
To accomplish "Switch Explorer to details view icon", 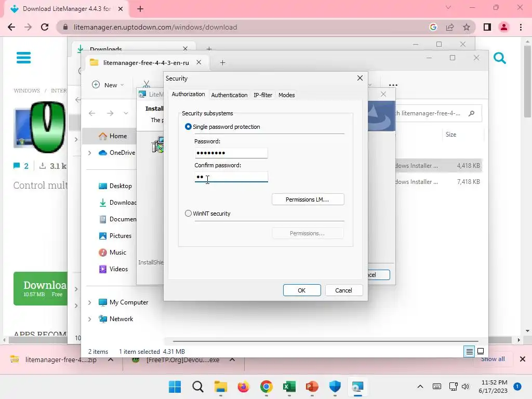I will 469,352.
